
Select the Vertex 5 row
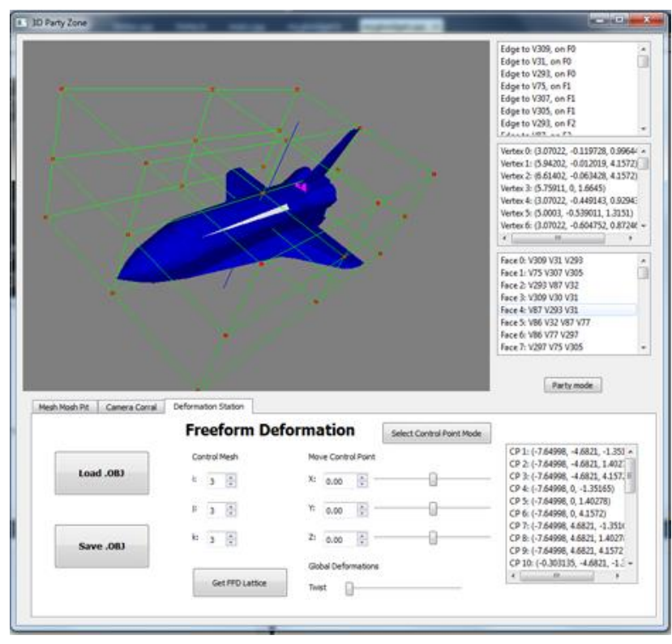pyautogui.click(x=568, y=213)
